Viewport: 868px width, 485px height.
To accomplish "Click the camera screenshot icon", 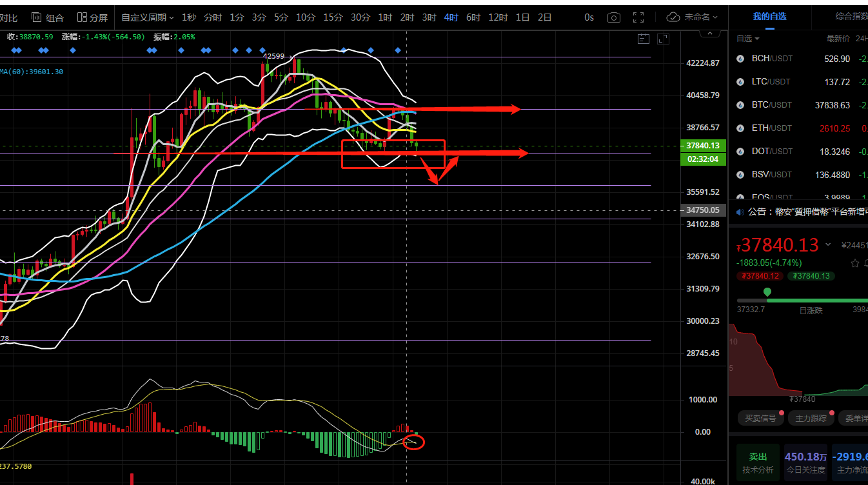I will tap(614, 17).
